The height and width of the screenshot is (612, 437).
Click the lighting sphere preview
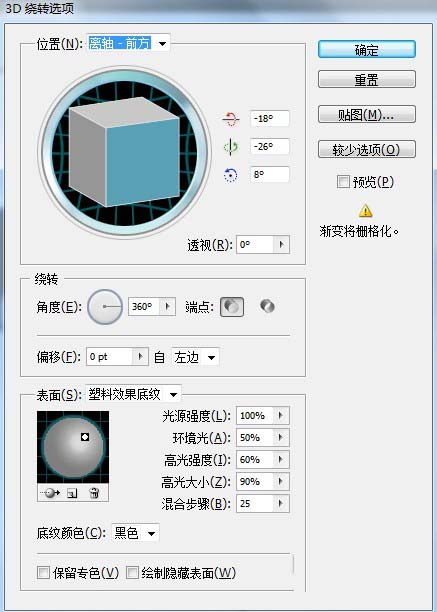[x=73, y=447]
